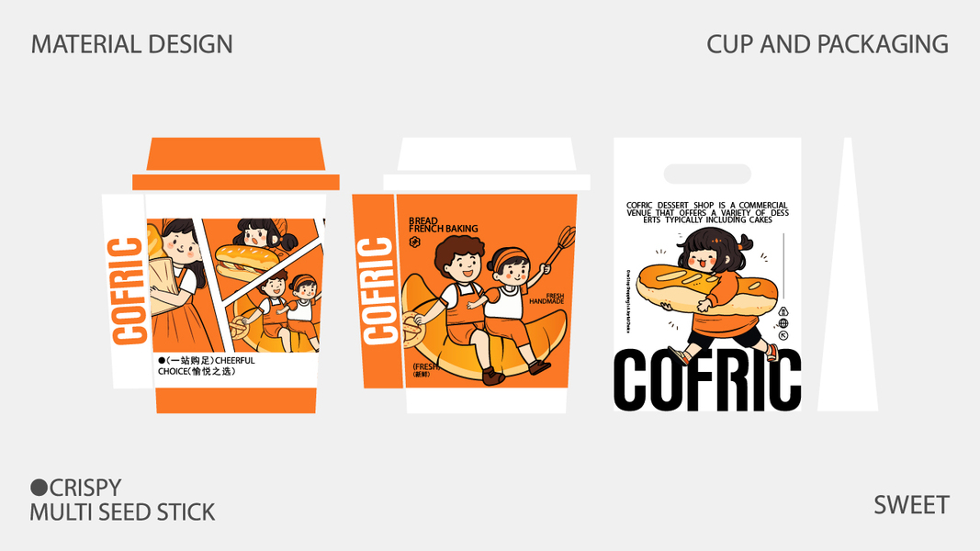This screenshot has height=551, width=980.
Task: Click the pretzel on the orange cup
Action: pos(411,327)
